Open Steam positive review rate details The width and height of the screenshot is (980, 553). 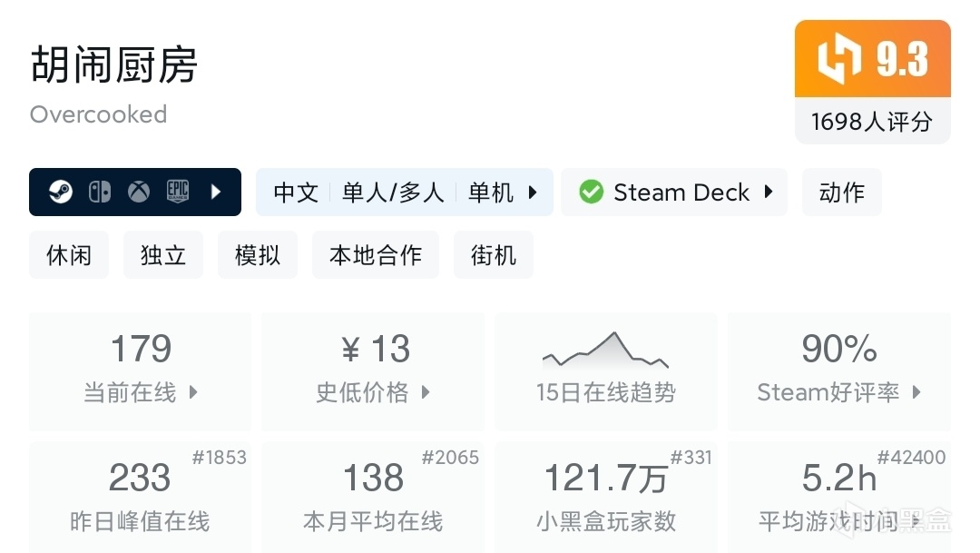839,370
